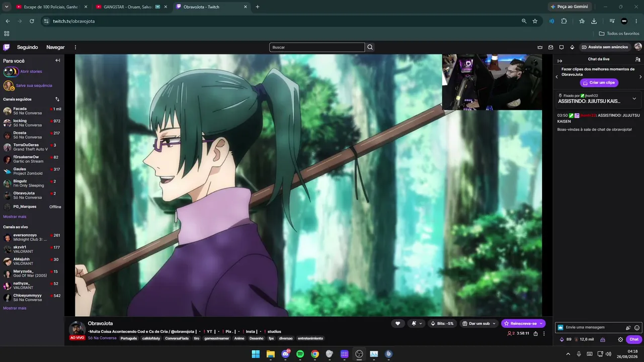Open Spotify from the taskbar
This screenshot has height=362, width=644.
(300, 354)
